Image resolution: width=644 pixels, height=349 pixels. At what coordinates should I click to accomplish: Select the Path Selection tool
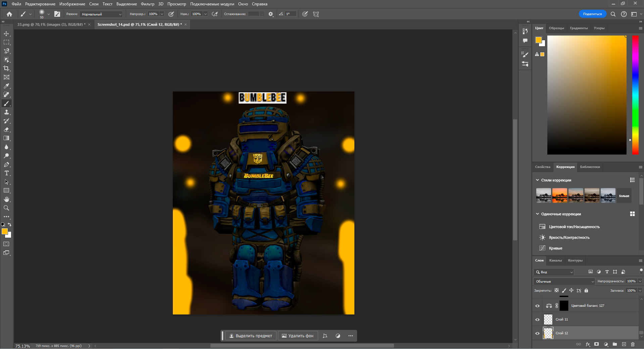6,182
